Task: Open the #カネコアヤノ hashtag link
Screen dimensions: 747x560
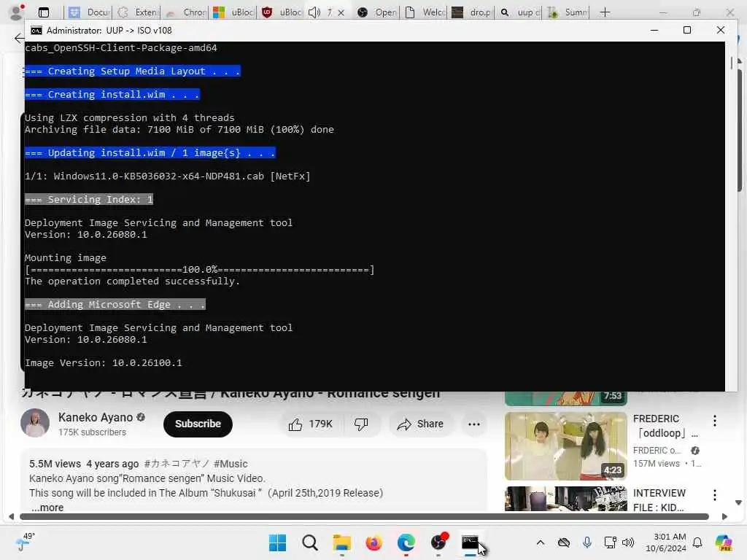Action: click(177, 464)
